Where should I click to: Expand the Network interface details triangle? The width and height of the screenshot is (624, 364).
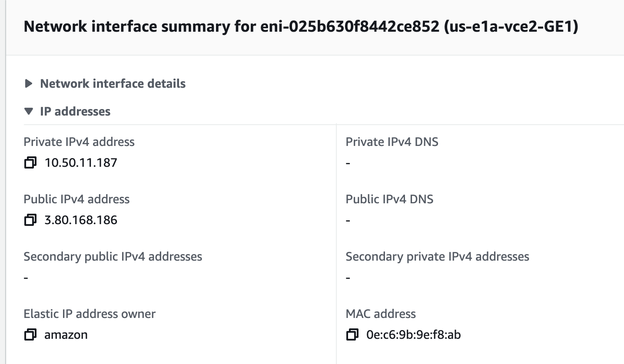tap(29, 83)
